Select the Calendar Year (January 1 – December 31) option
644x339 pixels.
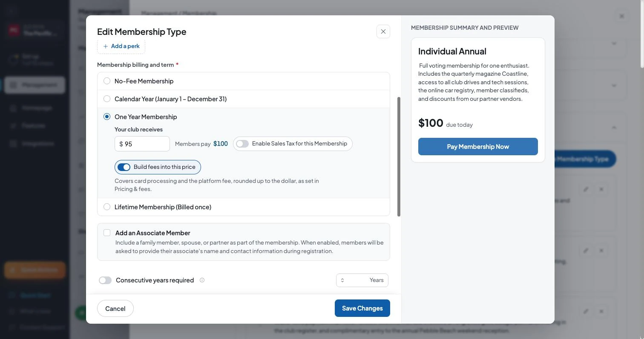pyautogui.click(x=107, y=99)
